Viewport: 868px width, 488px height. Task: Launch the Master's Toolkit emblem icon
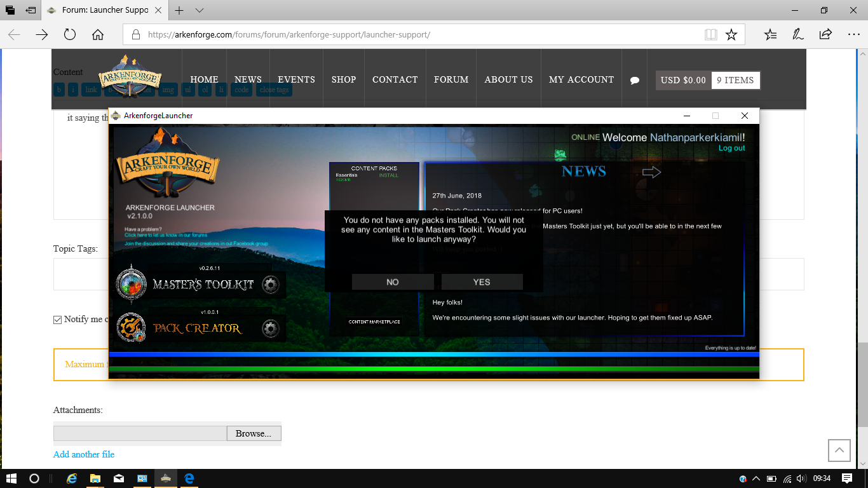(x=132, y=285)
